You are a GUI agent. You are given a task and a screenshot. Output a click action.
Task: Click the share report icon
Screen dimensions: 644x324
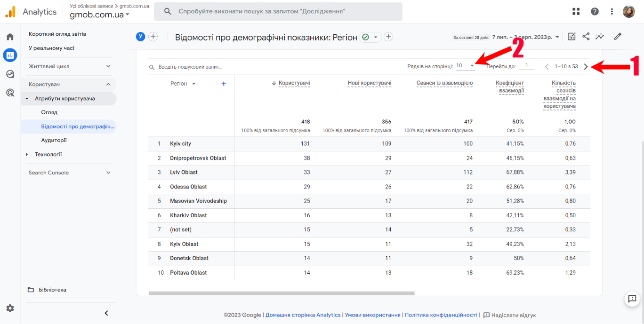coord(586,36)
